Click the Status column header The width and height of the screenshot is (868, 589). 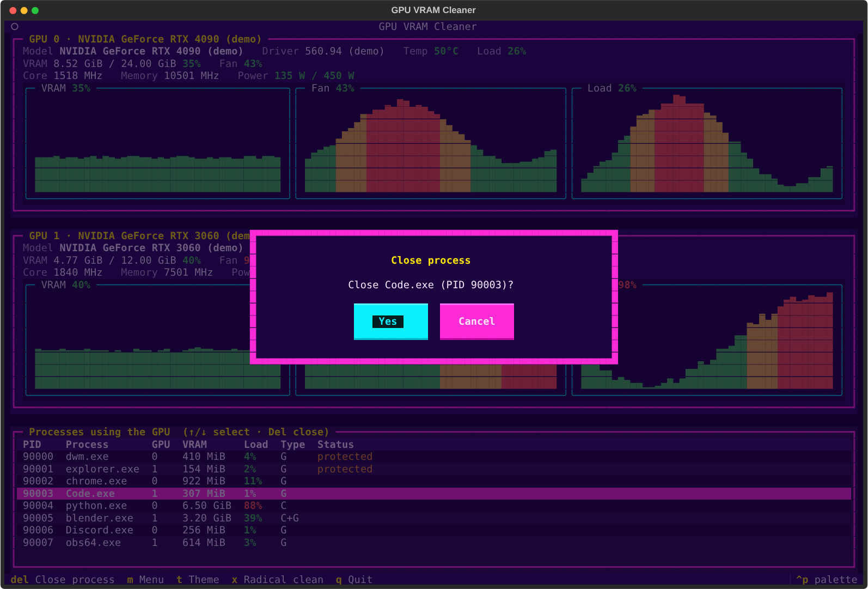pos(335,445)
